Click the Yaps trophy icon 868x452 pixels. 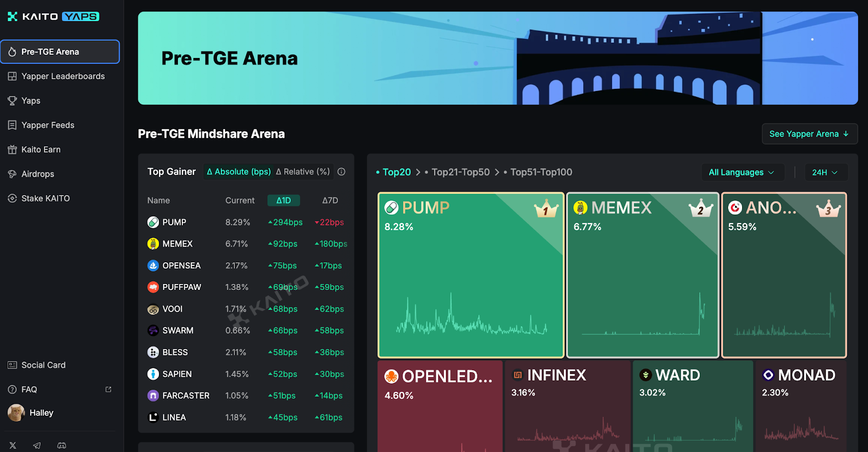pyautogui.click(x=12, y=101)
